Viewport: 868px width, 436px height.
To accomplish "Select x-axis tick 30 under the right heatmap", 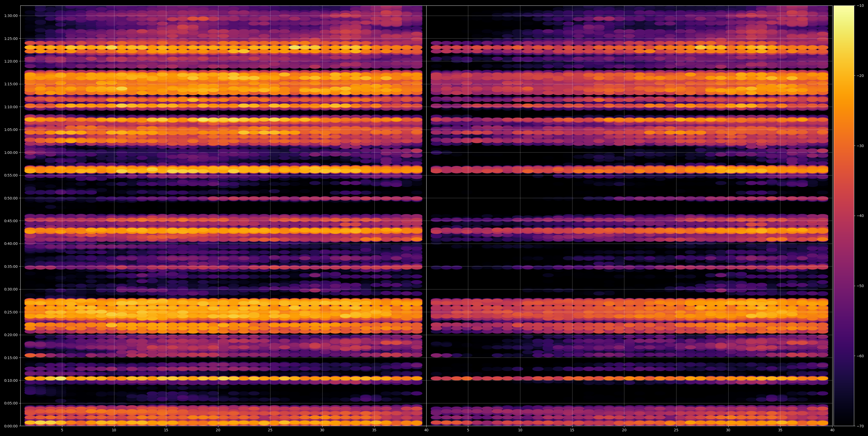I will point(728,430).
